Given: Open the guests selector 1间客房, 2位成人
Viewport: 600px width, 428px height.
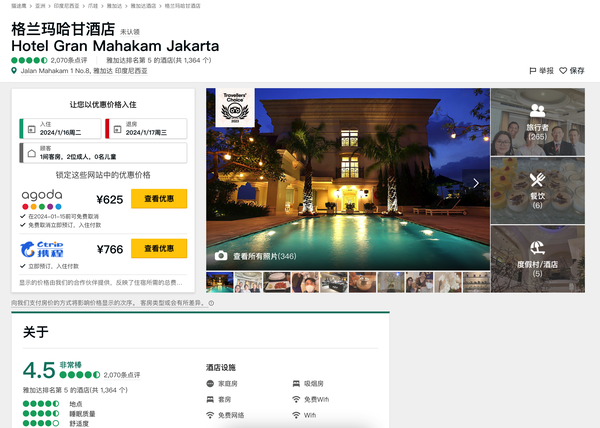Looking at the screenshot, I should tap(103, 153).
